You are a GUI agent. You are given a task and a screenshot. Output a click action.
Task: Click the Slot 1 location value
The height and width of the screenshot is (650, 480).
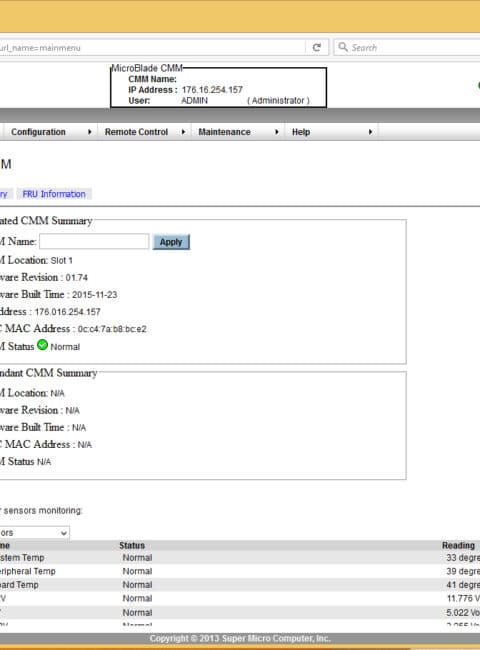coord(61,261)
